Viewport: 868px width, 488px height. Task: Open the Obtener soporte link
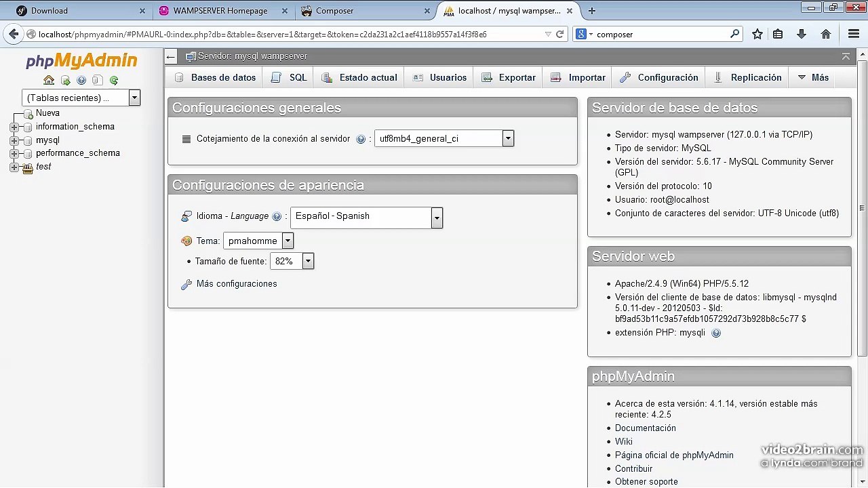click(646, 482)
